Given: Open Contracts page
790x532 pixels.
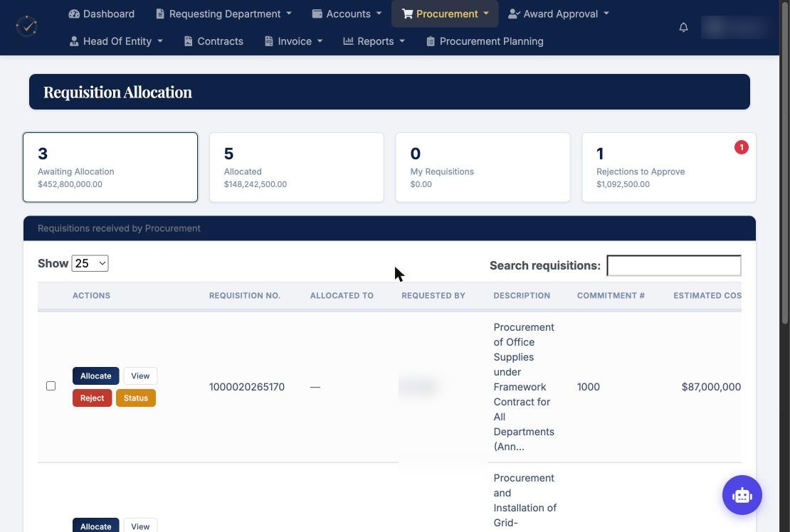Looking at the screenshot, I should pyautogui.click(x=214, y=41).
